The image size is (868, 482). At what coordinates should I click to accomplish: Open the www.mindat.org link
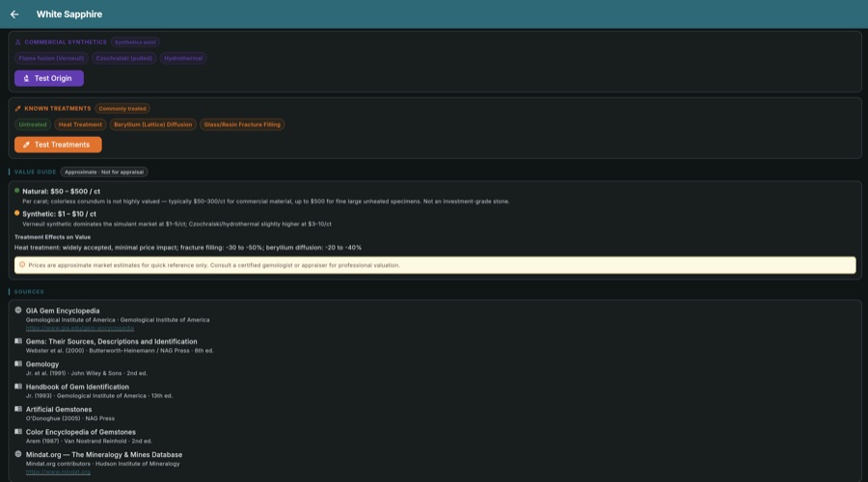[58, 471]
